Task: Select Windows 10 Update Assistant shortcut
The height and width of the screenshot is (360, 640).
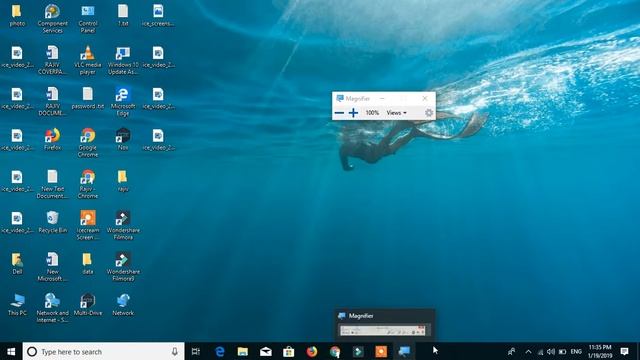Action: (x=123, y=60)
